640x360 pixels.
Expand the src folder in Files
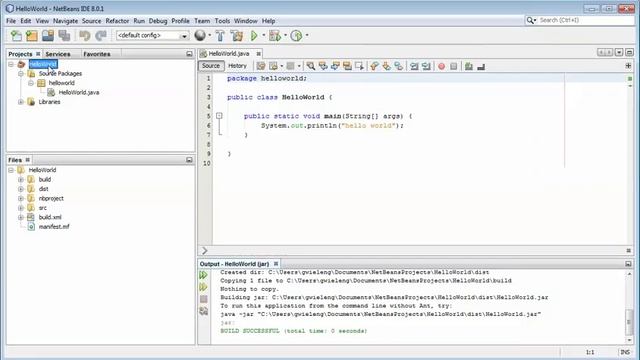(x=21, y=208)
